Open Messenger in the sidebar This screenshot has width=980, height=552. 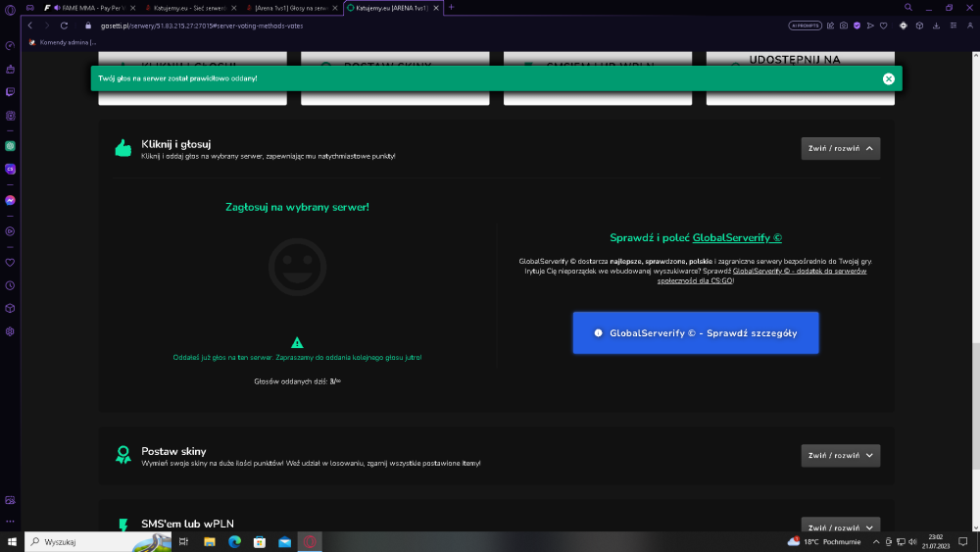coord(10,200)
